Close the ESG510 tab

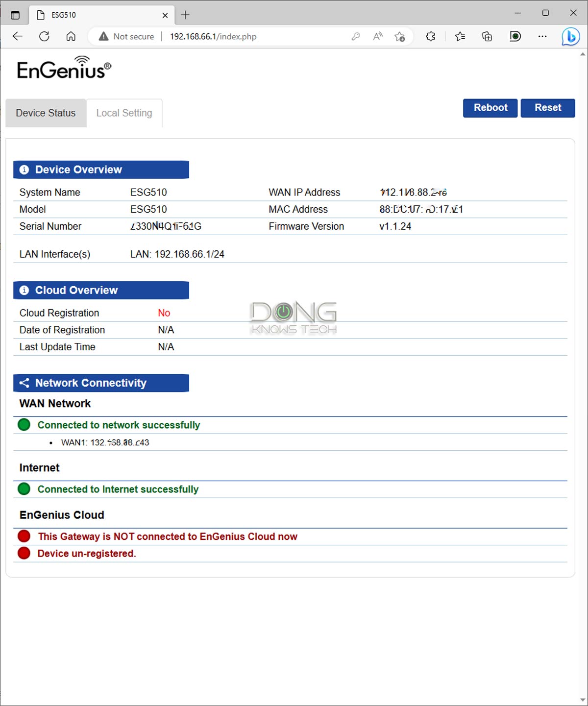tap(165, 15)
